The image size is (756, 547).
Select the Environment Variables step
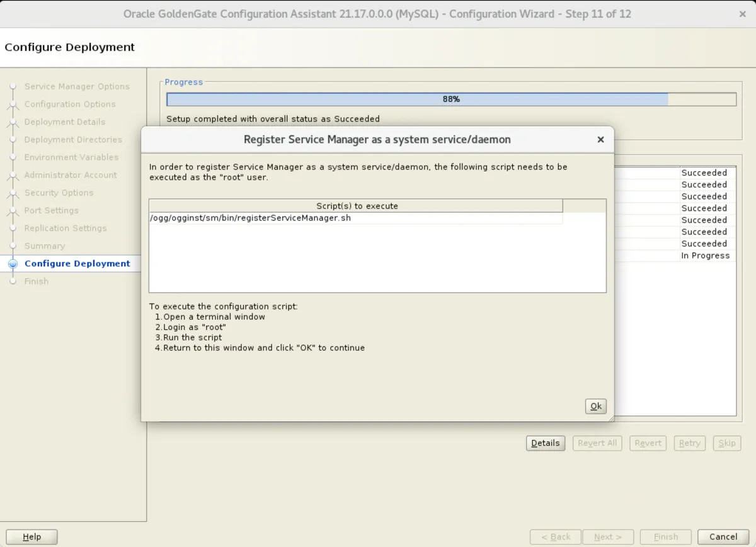(71, 157)
